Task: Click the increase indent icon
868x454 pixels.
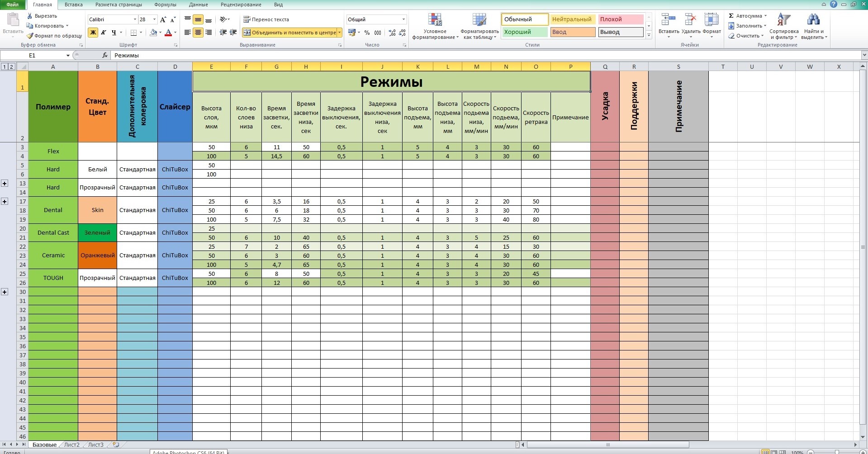Action: click(233, 33)
